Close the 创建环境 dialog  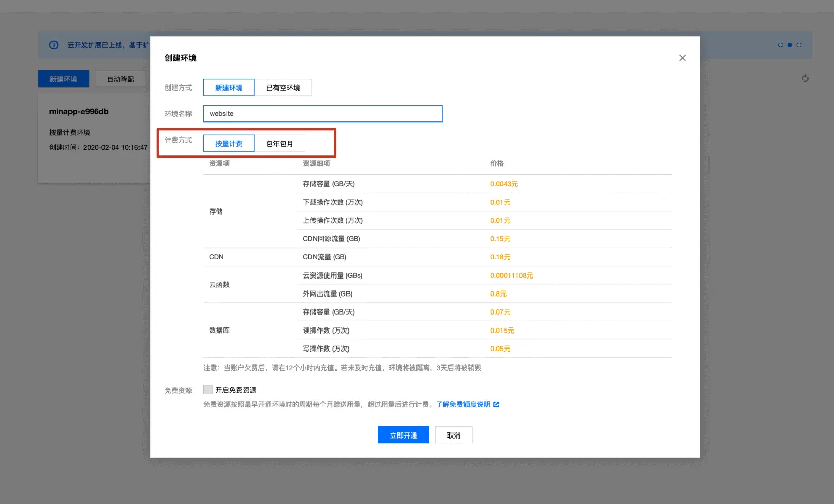tap(682, 58)
